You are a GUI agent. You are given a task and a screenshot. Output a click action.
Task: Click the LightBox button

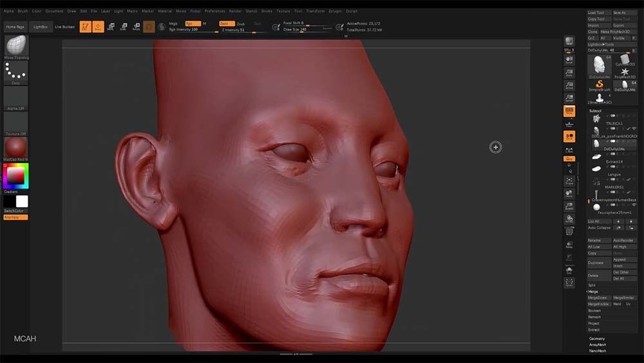click(x=40, y=26)
